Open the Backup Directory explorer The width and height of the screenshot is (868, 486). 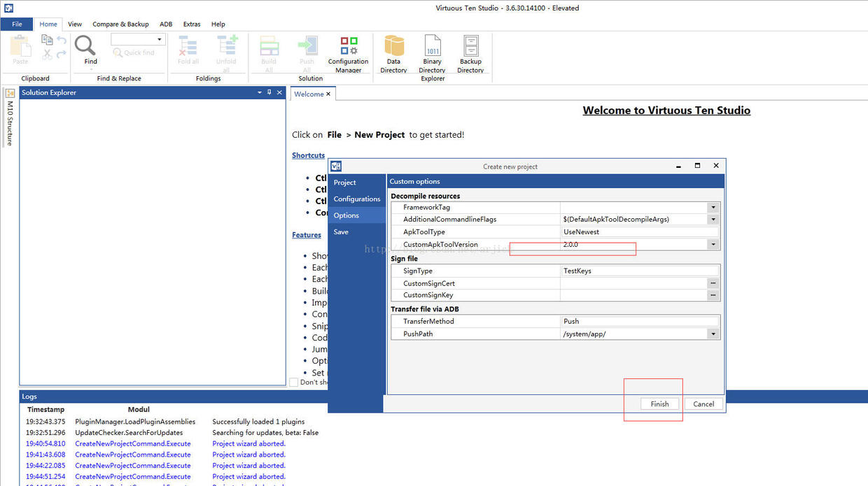(x=470, y=55)
